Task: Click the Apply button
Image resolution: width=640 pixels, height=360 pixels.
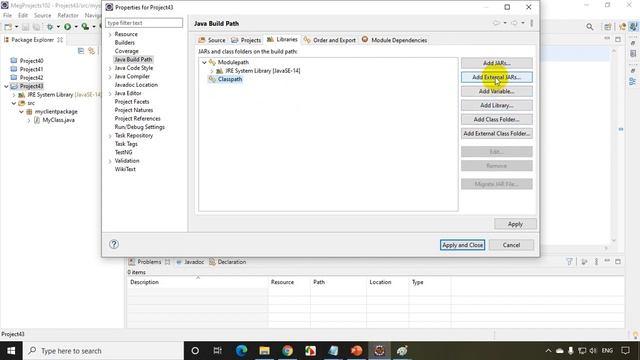Action: (515, 224)
